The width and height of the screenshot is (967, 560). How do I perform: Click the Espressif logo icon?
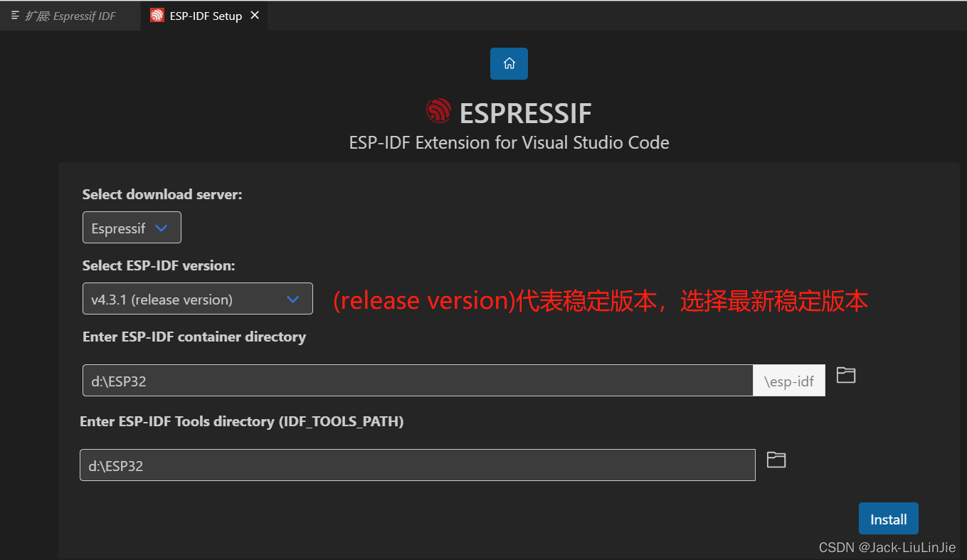tap(438, 111)
